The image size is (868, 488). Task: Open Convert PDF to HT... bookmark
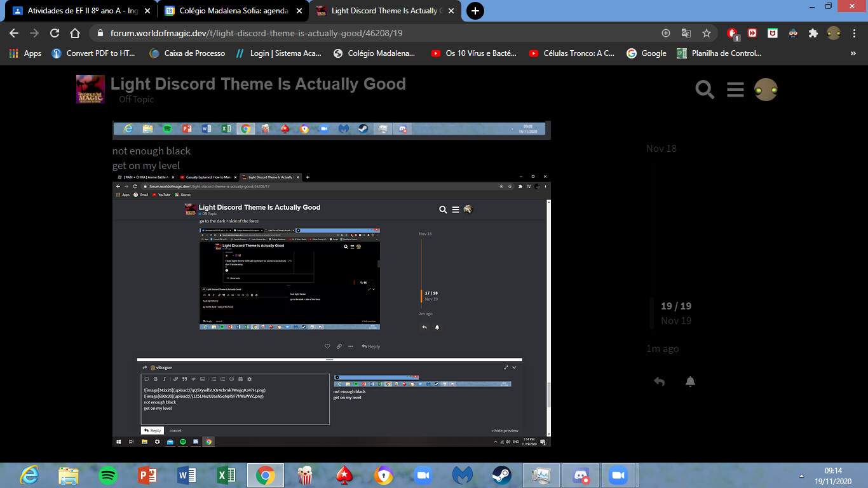click(93, 53)
